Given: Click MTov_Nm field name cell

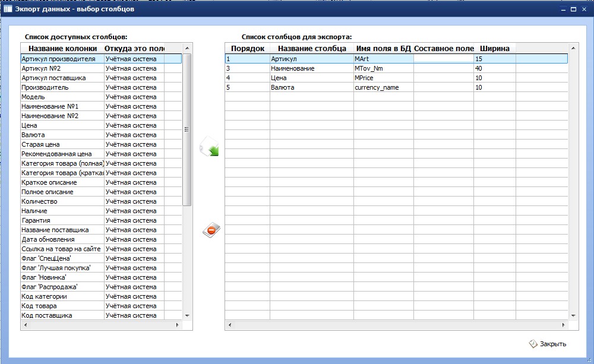Looking at the screenshot, I should tap(383, 68).
